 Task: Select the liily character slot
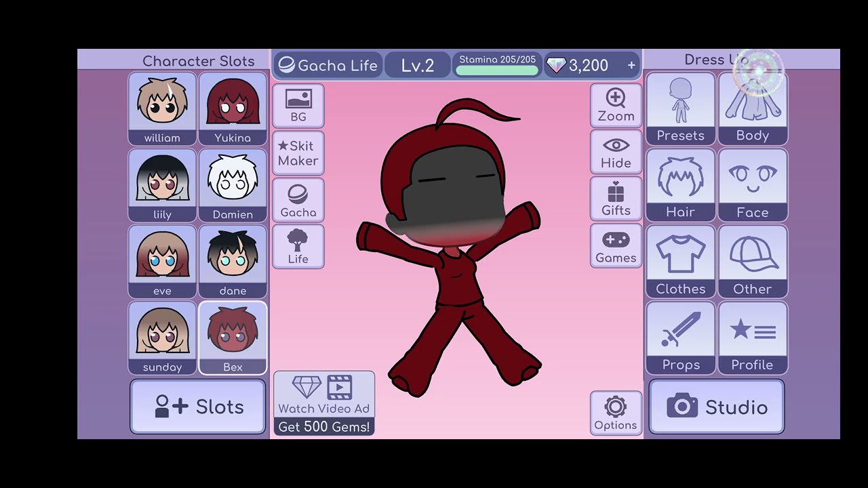[x=162, y=186]
